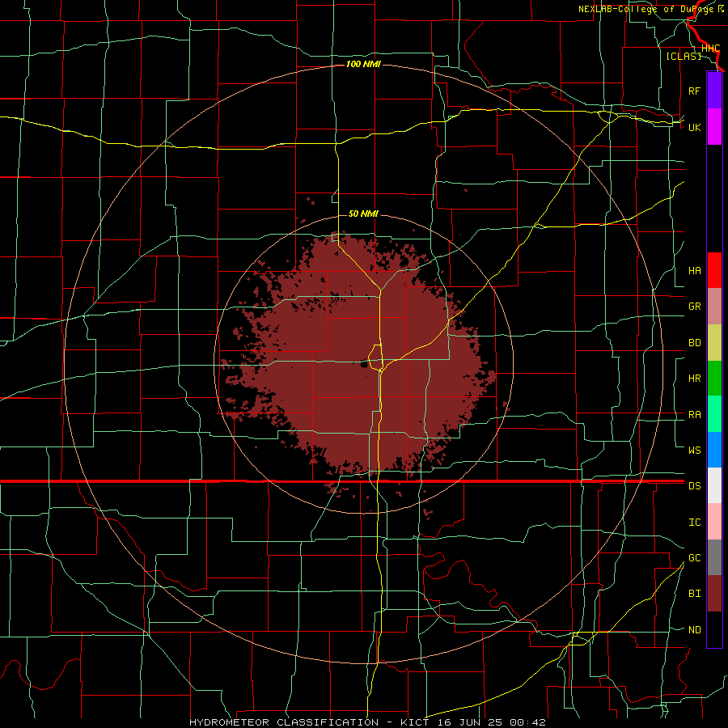
Task: Click the GR pink-tan color swatch
Action: [714, 307]
